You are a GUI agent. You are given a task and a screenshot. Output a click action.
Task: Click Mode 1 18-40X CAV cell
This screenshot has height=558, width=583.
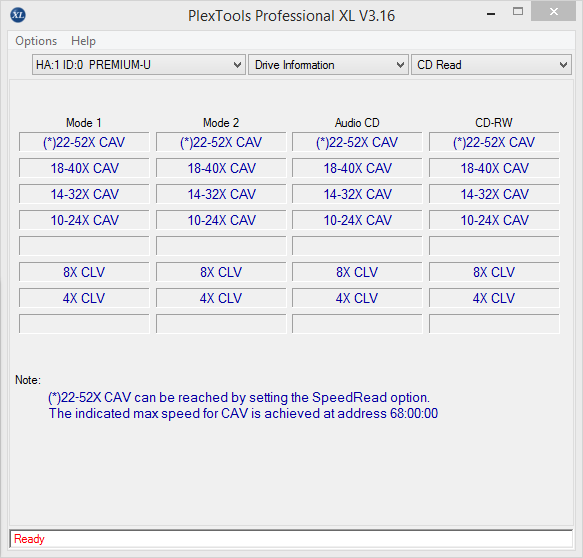pyautogui.click(x=84, y=168)
